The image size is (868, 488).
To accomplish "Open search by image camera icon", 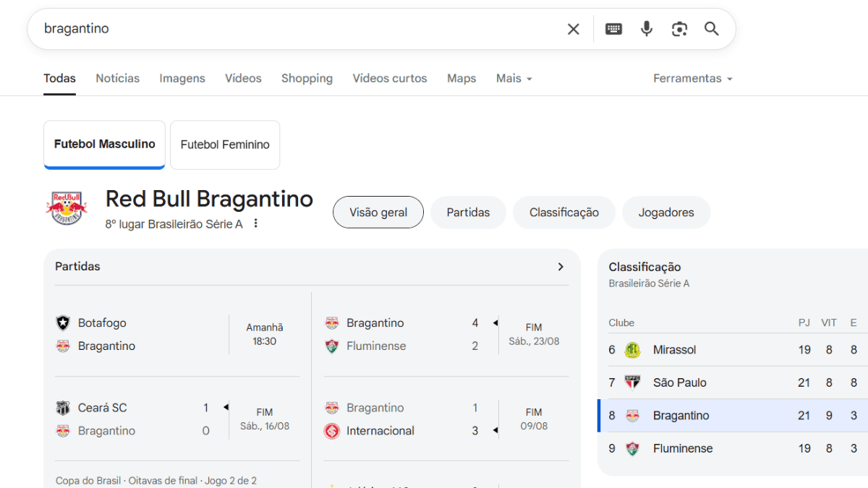I will (x=679, y=29).
